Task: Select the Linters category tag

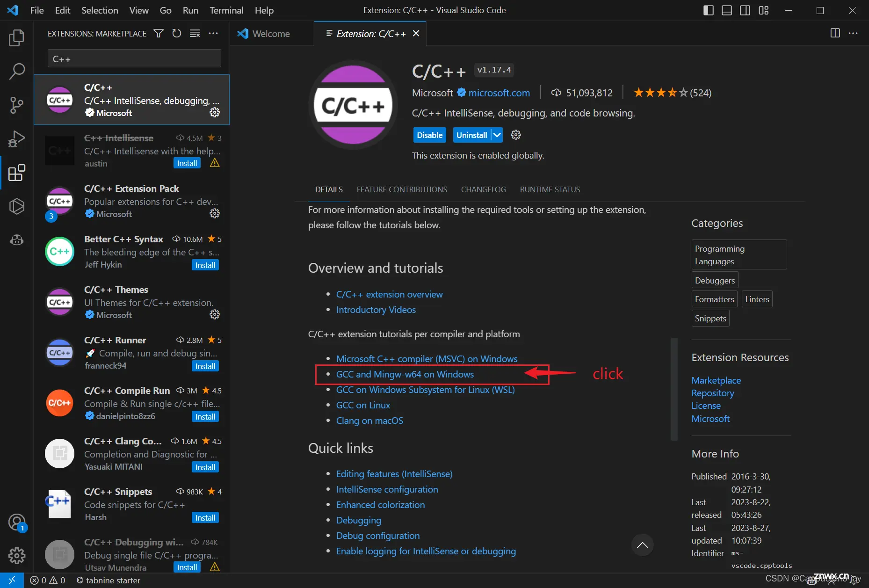Action: point(757,299)
